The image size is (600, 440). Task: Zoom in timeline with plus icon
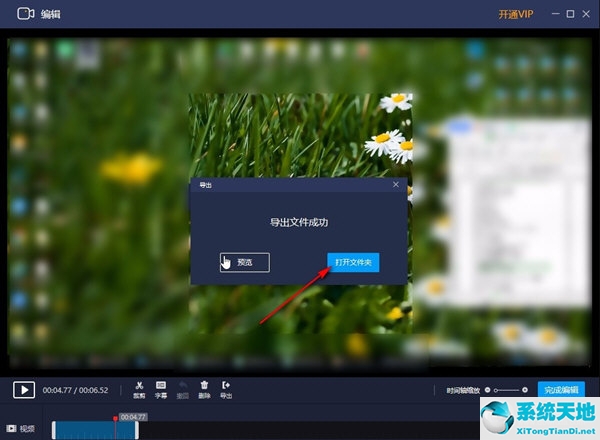pos(525,390)
